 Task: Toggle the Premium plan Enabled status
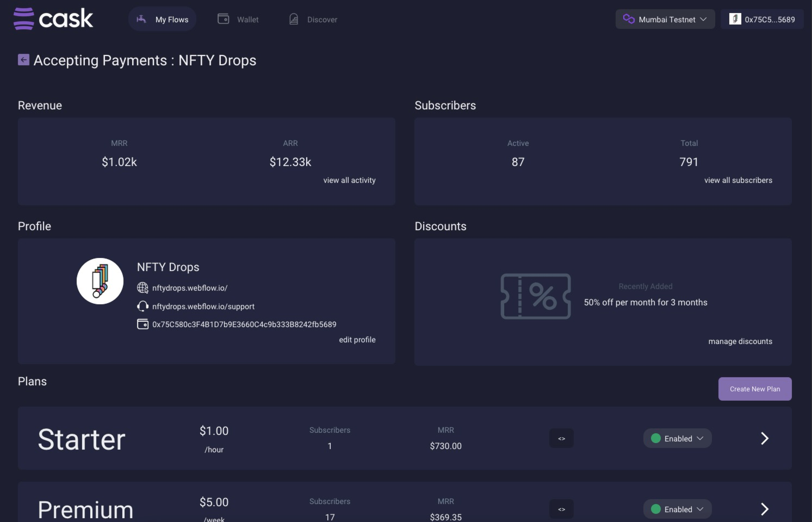[678, 509]
